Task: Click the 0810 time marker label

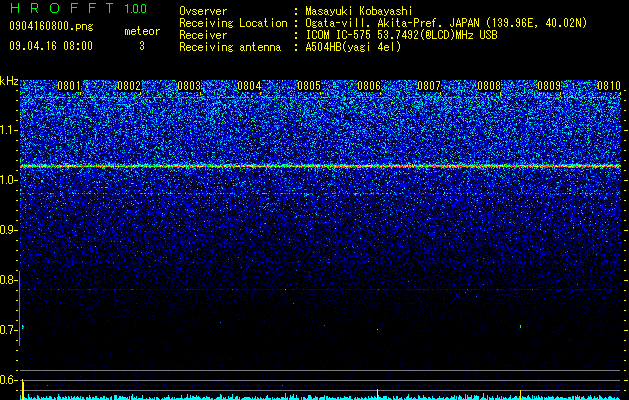Action: pyautogui.click(x=609, y=86)
